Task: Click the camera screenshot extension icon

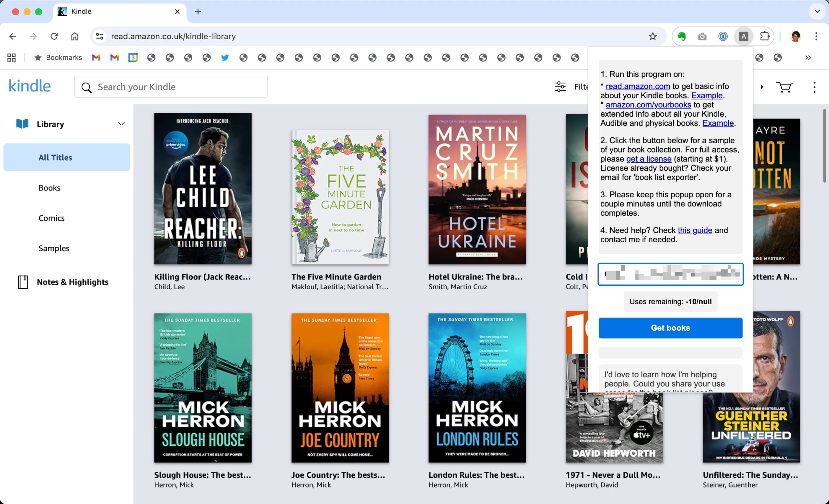Action: pyautogui.click(x=702, y=36)
